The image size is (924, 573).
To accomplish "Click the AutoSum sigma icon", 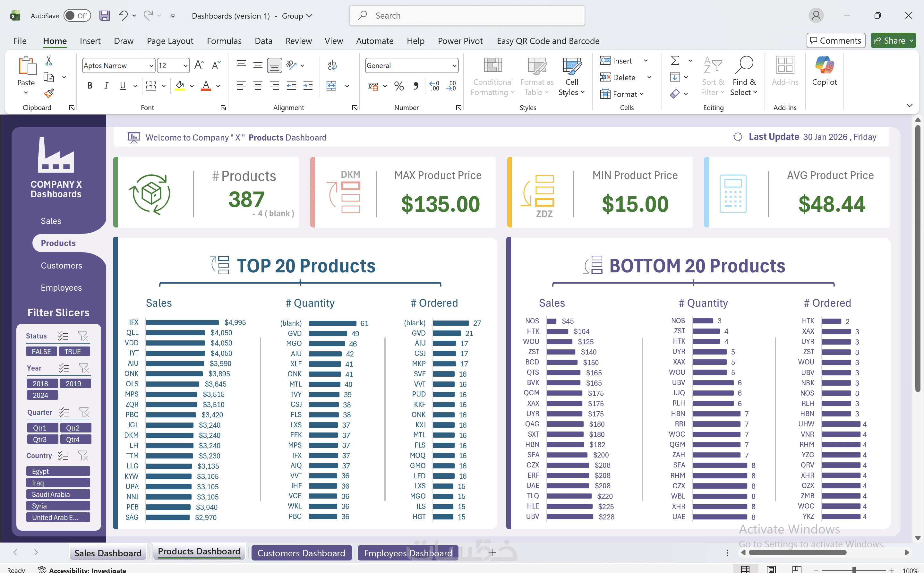I will pos(675,61).
